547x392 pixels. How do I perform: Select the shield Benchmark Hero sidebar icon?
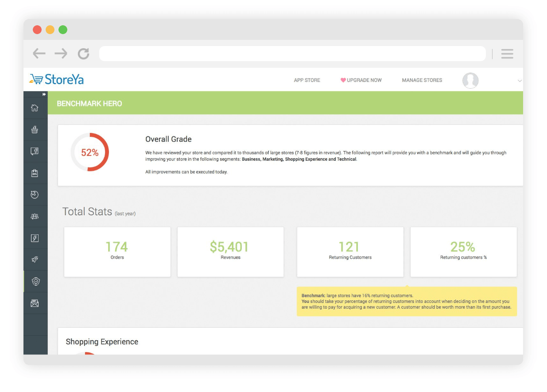pos(36,282)
